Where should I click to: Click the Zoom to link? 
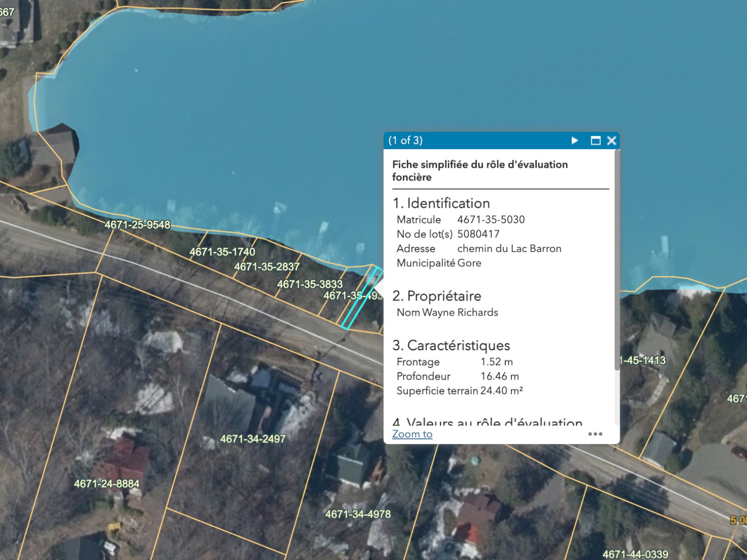(x=412, y=434)
